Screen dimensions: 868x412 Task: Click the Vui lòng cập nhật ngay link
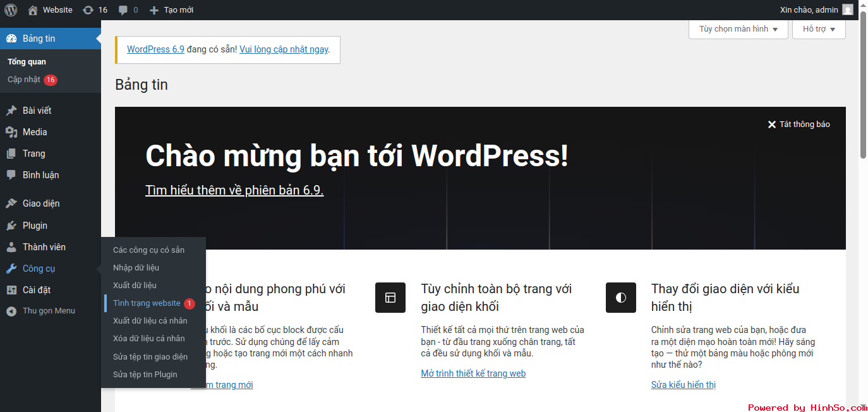(x=284, y=49)
